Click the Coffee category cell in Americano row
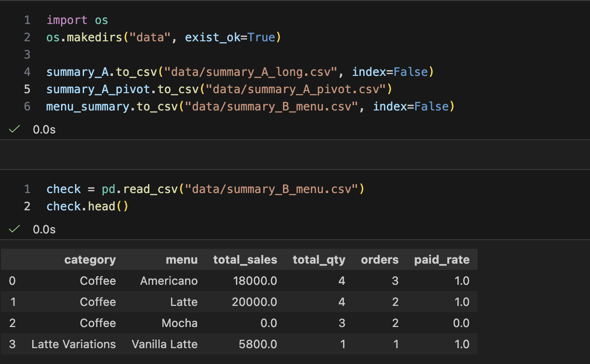Viewport: 590px width, 364px height. (98, 280)
